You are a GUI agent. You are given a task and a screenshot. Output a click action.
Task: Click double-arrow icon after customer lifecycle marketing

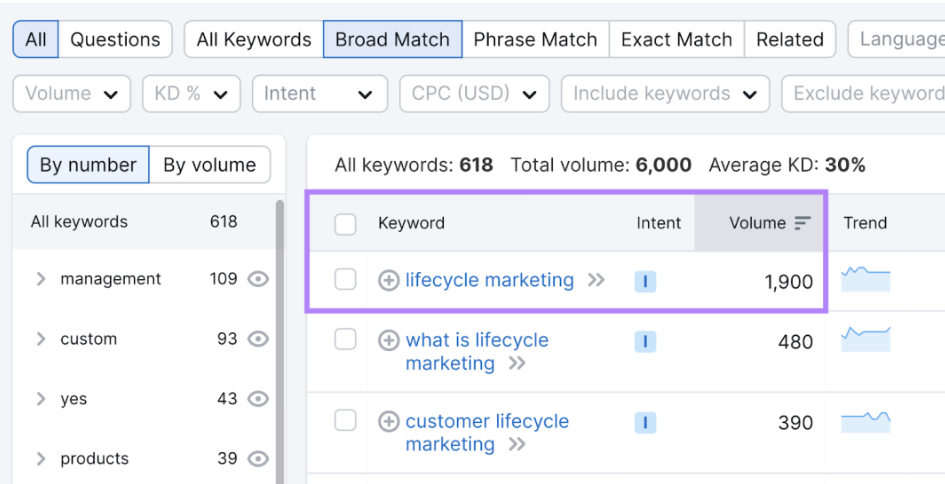click(x=516, y=445)
